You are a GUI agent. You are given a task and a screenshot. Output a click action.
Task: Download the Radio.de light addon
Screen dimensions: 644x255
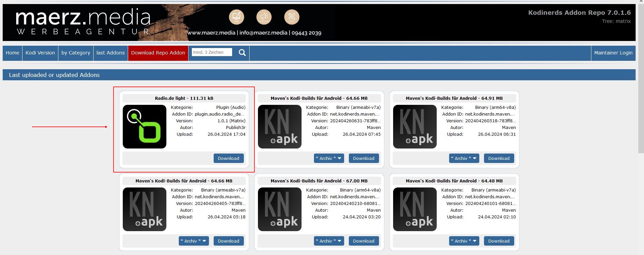tap(228, 158)
